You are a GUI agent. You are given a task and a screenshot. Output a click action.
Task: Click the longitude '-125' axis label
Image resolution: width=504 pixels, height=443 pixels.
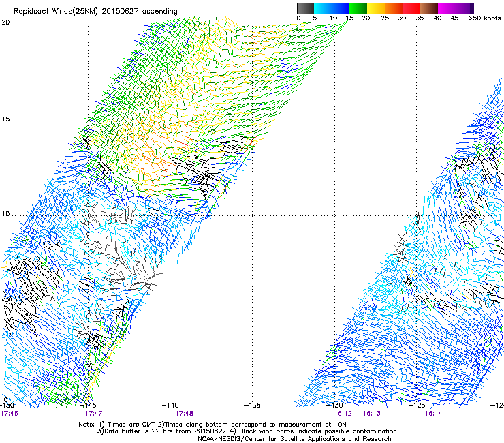pos(417,405)
